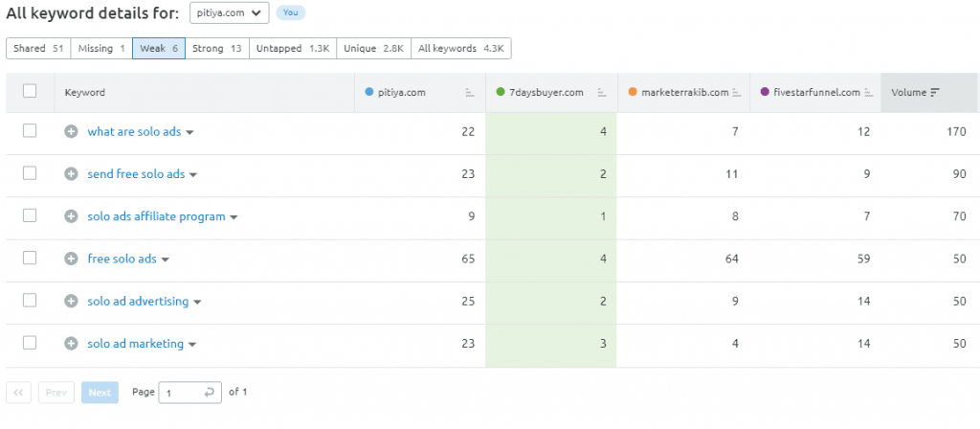Sort by marketerrakib.com column sort icon
980x429 pixels.
coord(736,93)
